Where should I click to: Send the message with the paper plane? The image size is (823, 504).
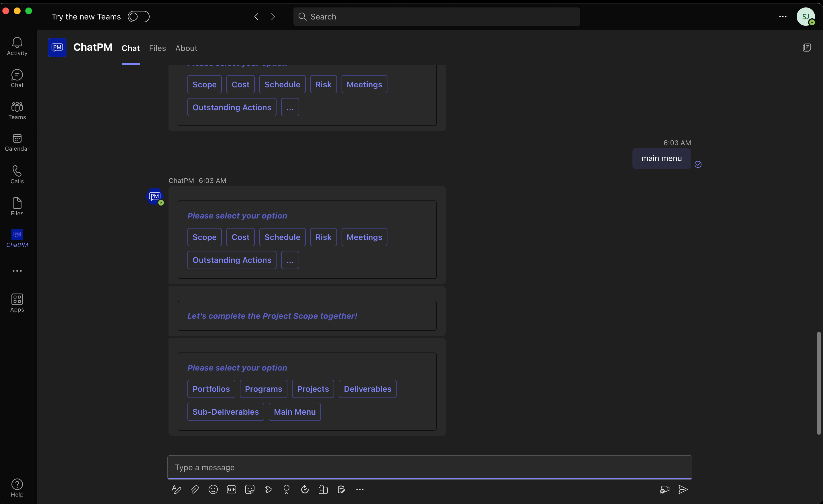click(683, 489)
